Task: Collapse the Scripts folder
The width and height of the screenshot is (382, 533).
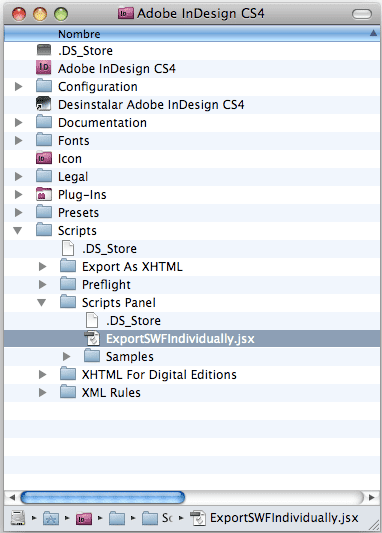Action: (x=18, y=230)
